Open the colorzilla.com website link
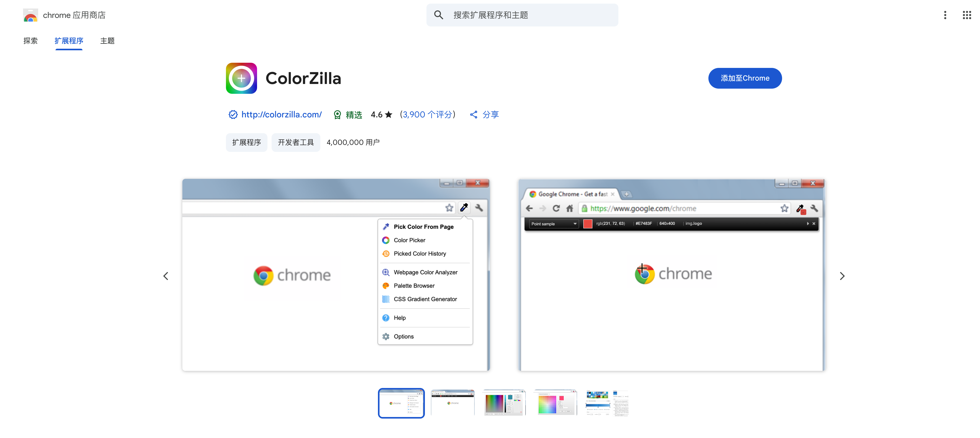The width and height of the screenshot is (980, 438). click(281, 115)
